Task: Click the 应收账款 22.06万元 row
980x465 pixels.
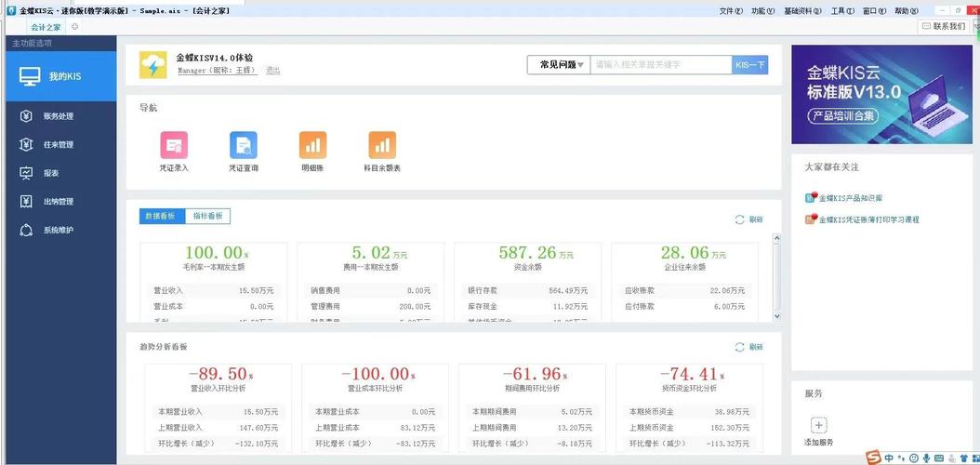Action: pos(685,290)
